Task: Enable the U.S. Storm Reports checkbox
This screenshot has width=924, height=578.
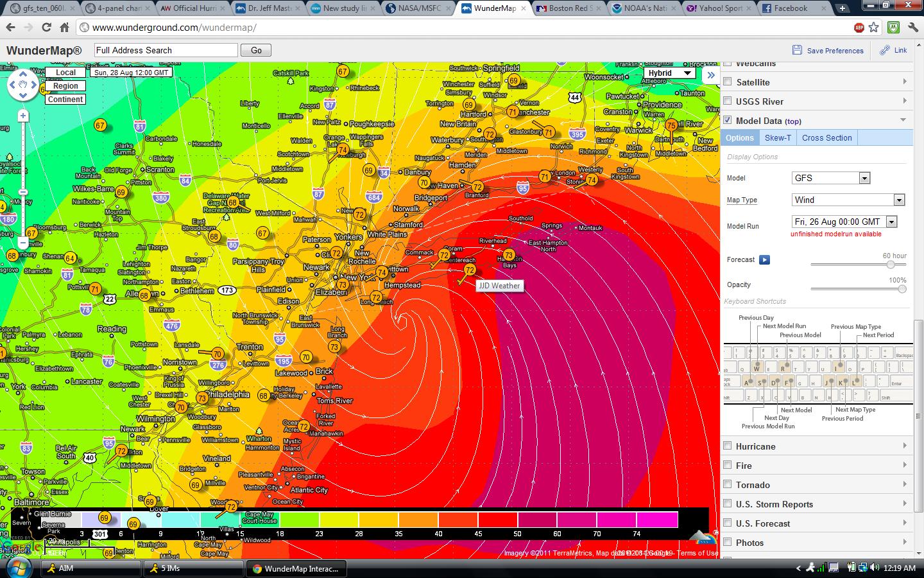Action: click(728, 504)
